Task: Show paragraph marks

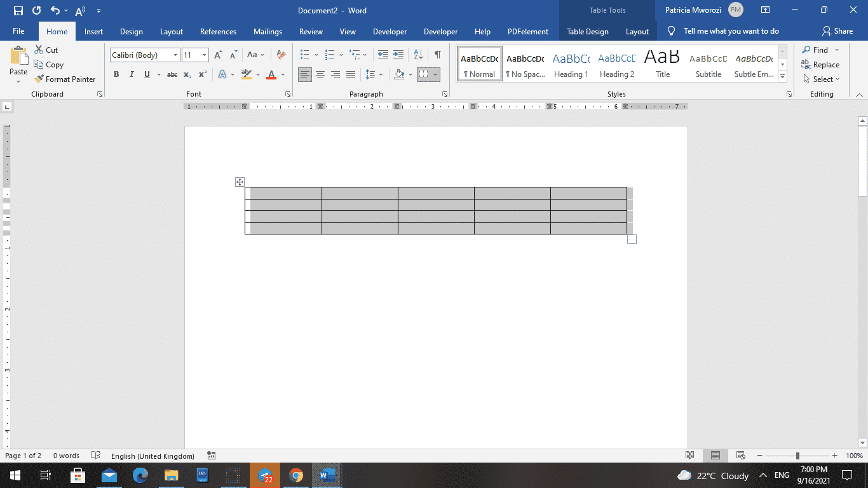Action: (437, 55)
